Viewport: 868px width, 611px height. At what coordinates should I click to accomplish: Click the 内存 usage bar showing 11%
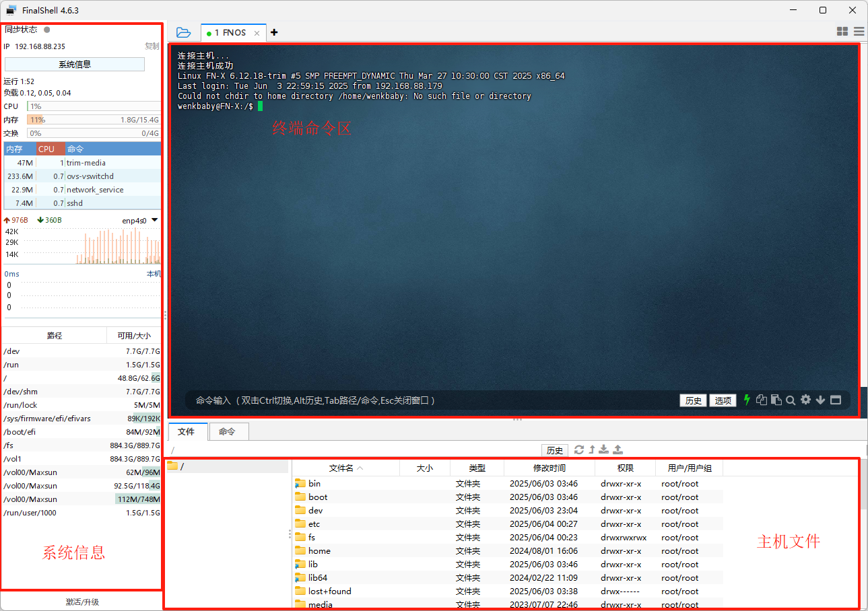94,120
